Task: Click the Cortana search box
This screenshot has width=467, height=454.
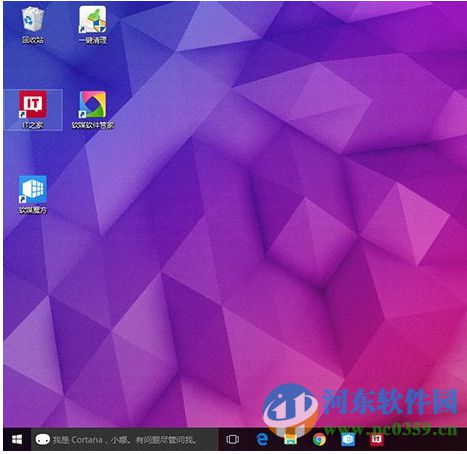Action: [x=125, y=439]
